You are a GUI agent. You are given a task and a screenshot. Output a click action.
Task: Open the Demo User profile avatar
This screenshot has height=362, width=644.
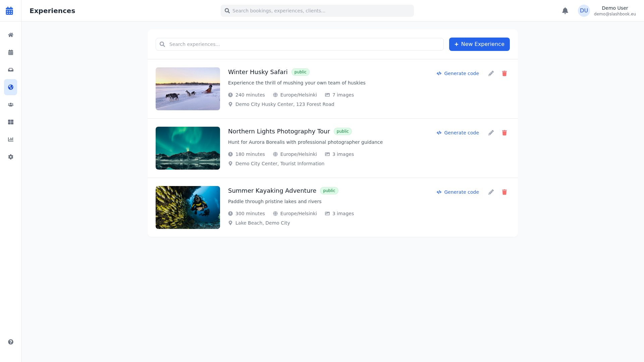coord(584,11)
